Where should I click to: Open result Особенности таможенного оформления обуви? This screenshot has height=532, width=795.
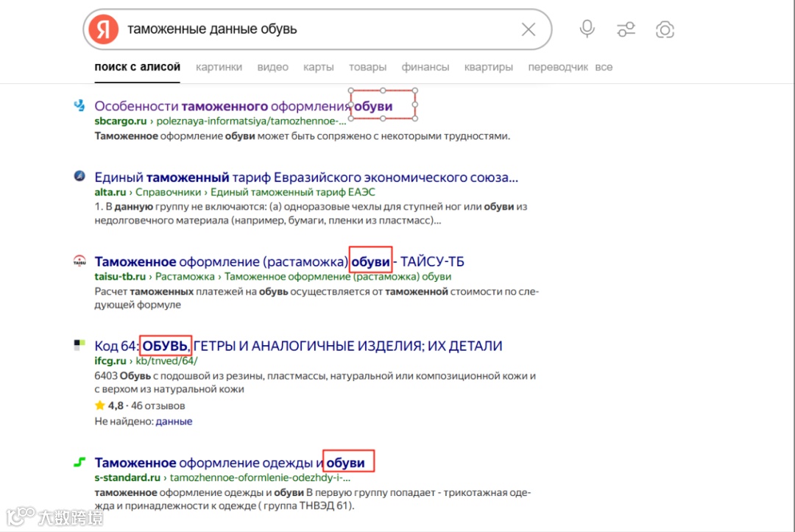coord(244,106)
